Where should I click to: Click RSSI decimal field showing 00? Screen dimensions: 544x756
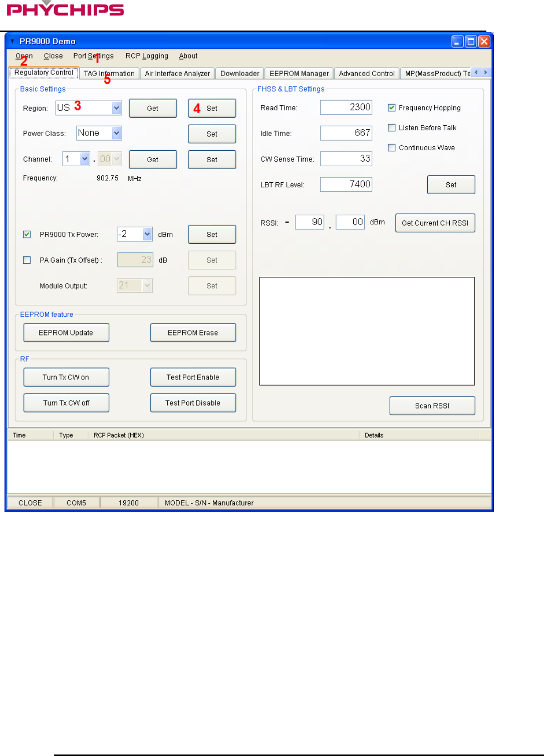pyautogui.click(x=350, y=222)
